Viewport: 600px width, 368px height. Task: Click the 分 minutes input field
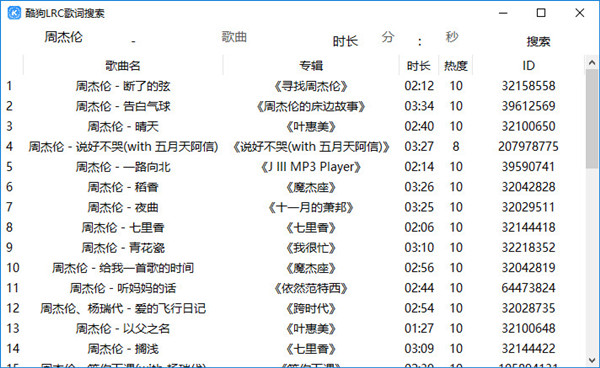pyautogui.click(x=388, y=37)
